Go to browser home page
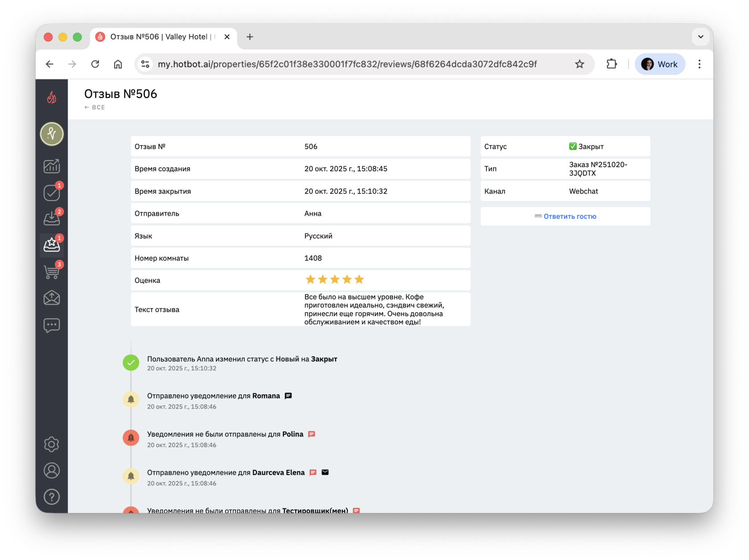This screenshot has height=560, width=749. 118,64
